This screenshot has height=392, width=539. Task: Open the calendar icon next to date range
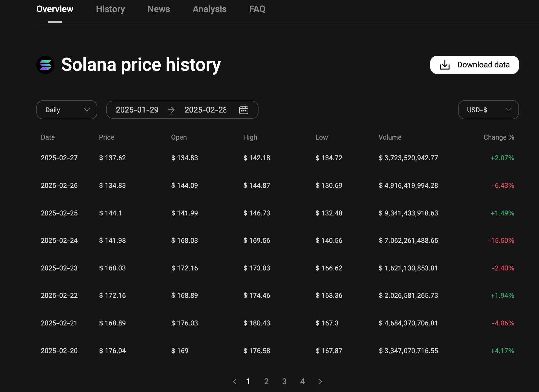click(x=244, y=110)
